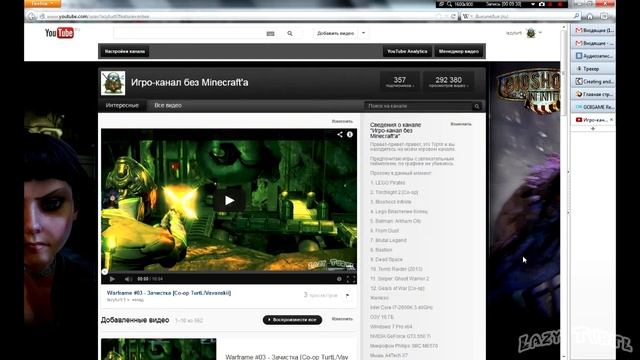Viewport: 640px width, 360px height.
Task: Click the Добавить видео upload button
Action: (336, 33)
